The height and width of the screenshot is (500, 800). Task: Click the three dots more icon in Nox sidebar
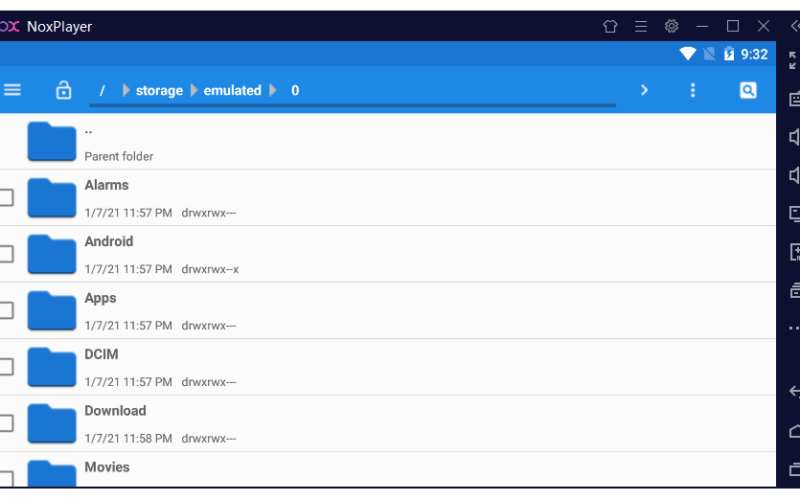(x=794, y=328)
